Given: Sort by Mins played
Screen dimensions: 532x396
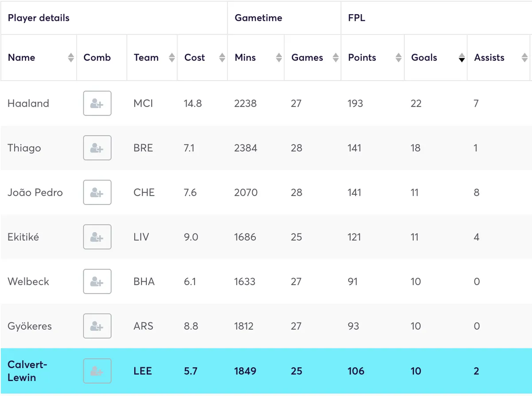Looking at the screenshot, I should tap(278, 57).
